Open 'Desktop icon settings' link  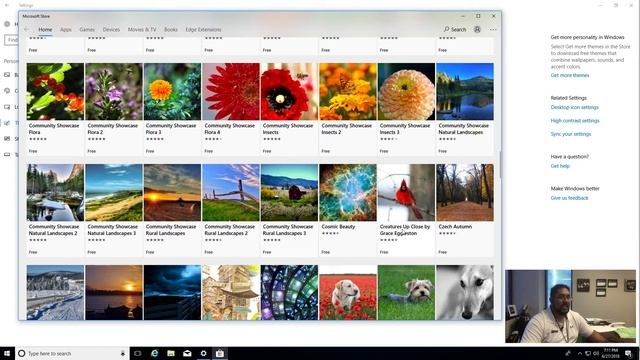click(574, 107)
